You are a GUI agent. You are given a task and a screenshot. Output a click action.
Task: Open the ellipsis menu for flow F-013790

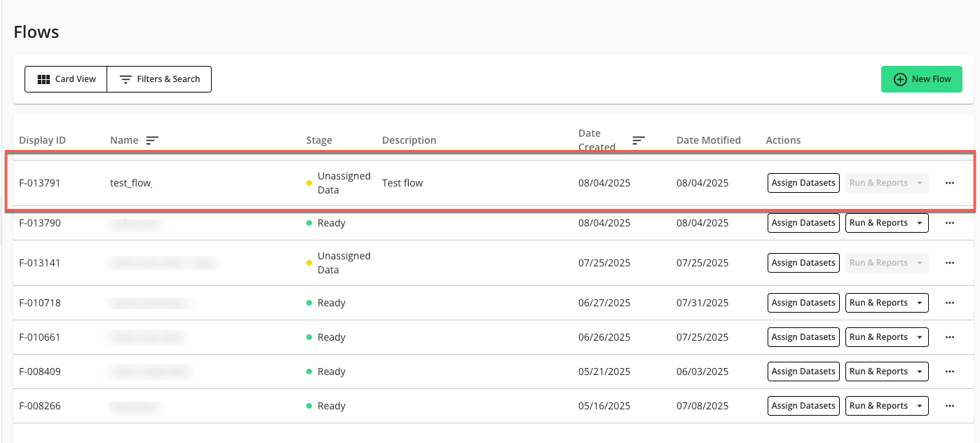click(x=950, y=222)
